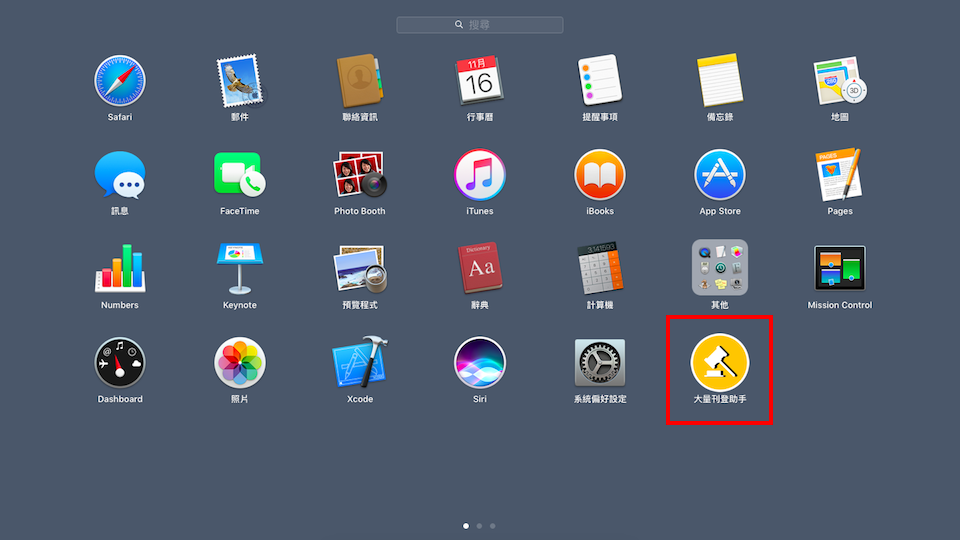Open the Safari app
The width and height of the screenshot is (960, 540).
point(119,81)
